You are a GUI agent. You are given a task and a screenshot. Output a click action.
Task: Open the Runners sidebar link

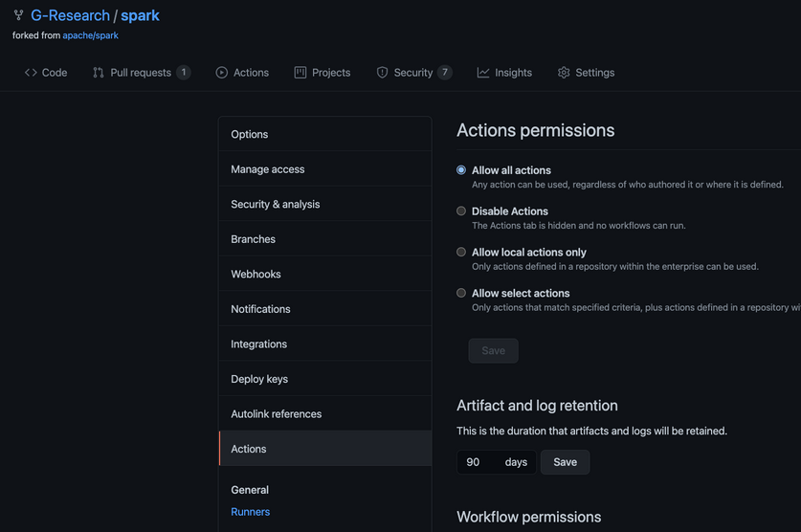click(x=251, y=512)
